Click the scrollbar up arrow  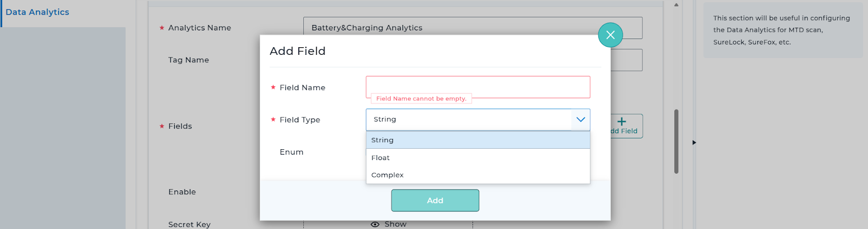point(676,5)
